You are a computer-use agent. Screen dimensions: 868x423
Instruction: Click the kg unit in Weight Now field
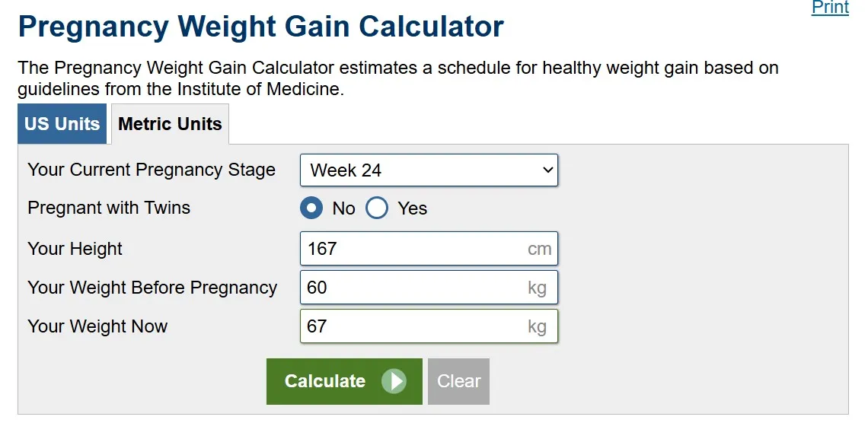pyautogui.click(x=537, y=326)
